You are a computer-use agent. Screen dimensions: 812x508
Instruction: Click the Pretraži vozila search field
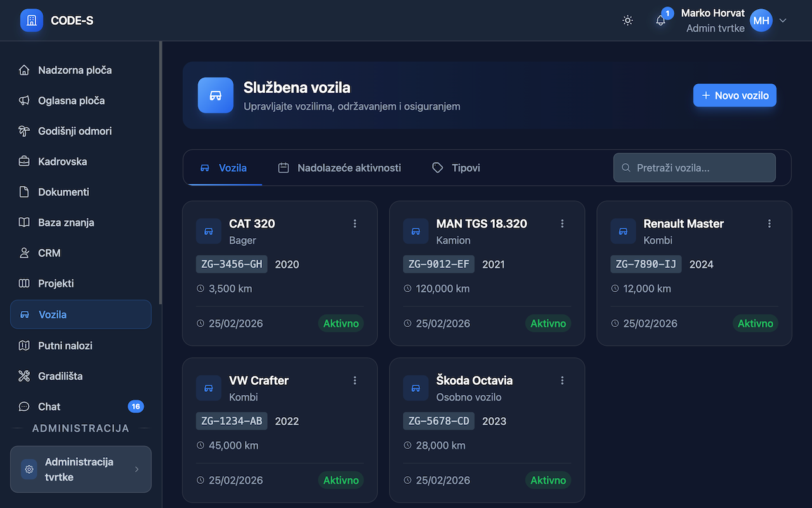tap(694, 168)
